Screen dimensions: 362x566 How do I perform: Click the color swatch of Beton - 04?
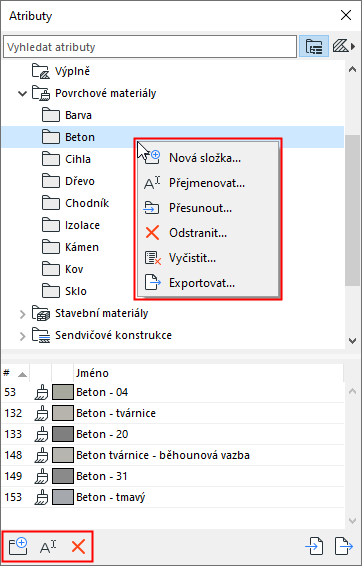(63, 392)
